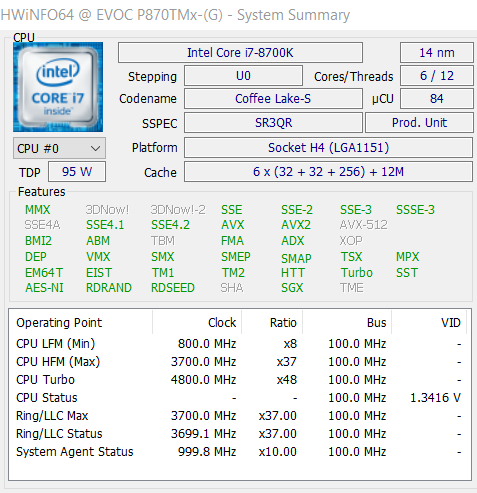
Task: Click the HWiNFO64 System Summary title bar
Action: point(238,15)
